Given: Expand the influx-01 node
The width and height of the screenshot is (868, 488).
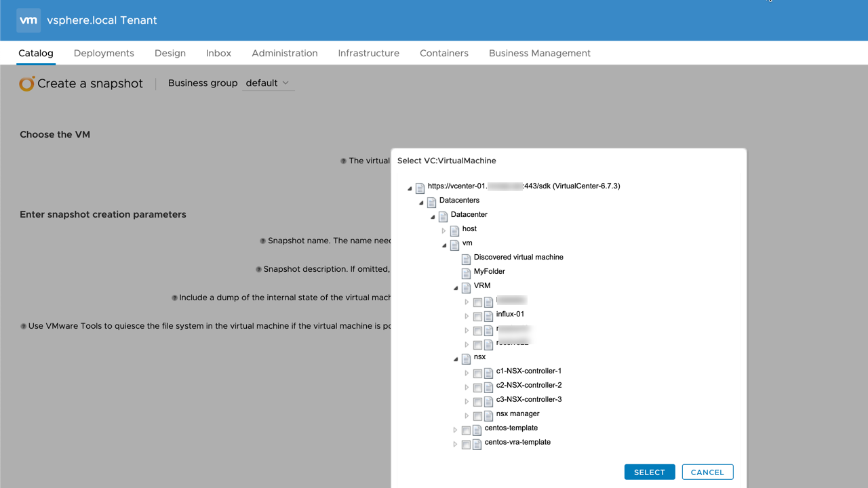Looking at the screenshot, I should 467,317.
